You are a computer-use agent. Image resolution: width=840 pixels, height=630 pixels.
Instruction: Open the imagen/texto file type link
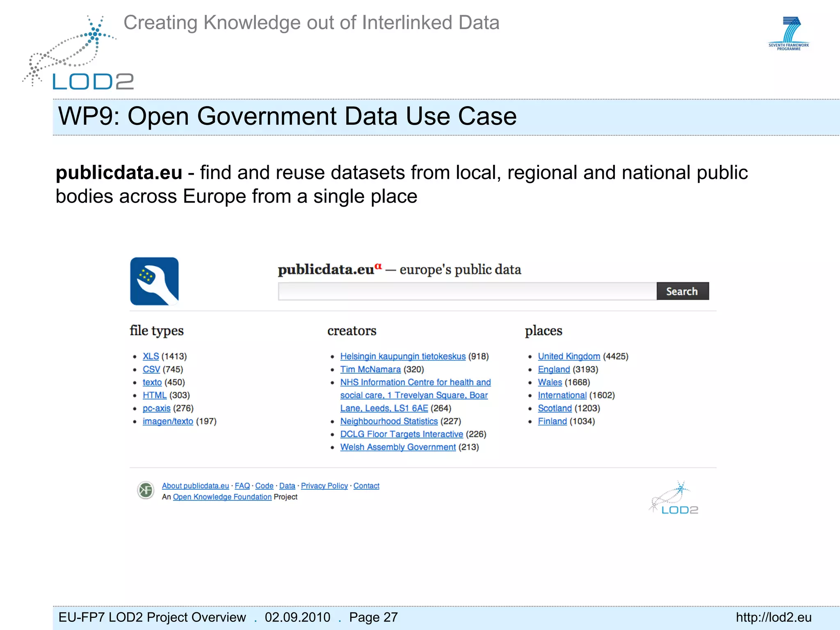pyautogui.click(x=168, y=421)
